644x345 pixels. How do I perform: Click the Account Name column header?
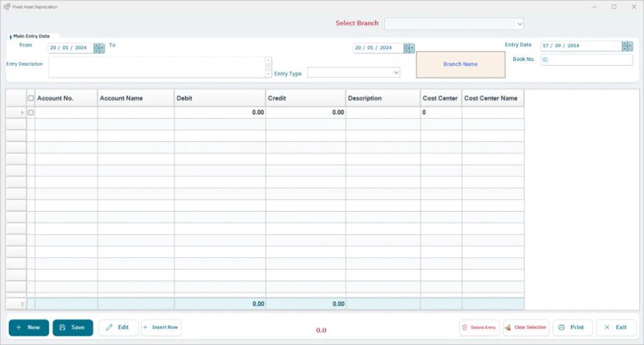pyautogui.click(x=136, y=98)
